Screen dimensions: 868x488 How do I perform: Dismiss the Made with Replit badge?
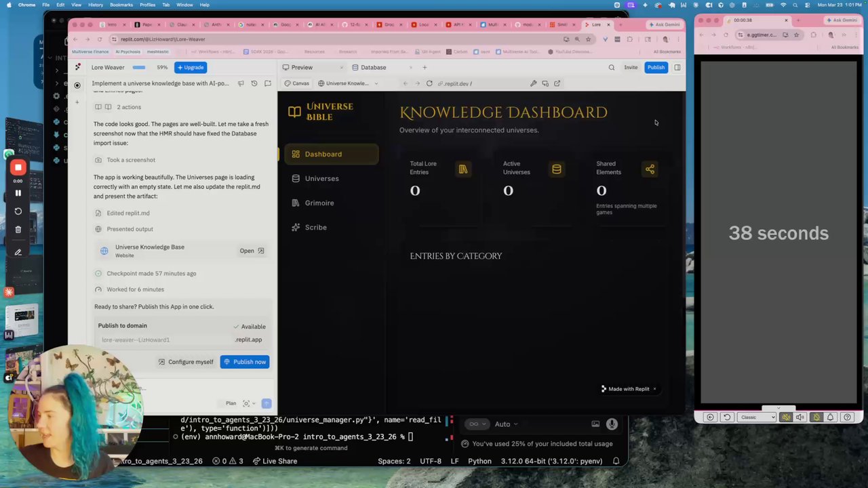(x=654, y=389)
